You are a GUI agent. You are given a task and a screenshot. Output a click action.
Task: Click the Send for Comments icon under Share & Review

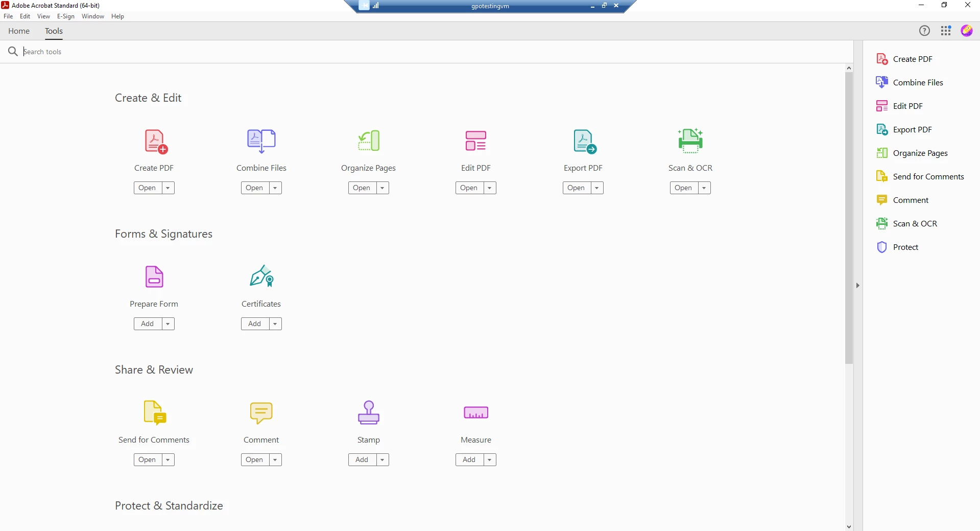(155, 413)
